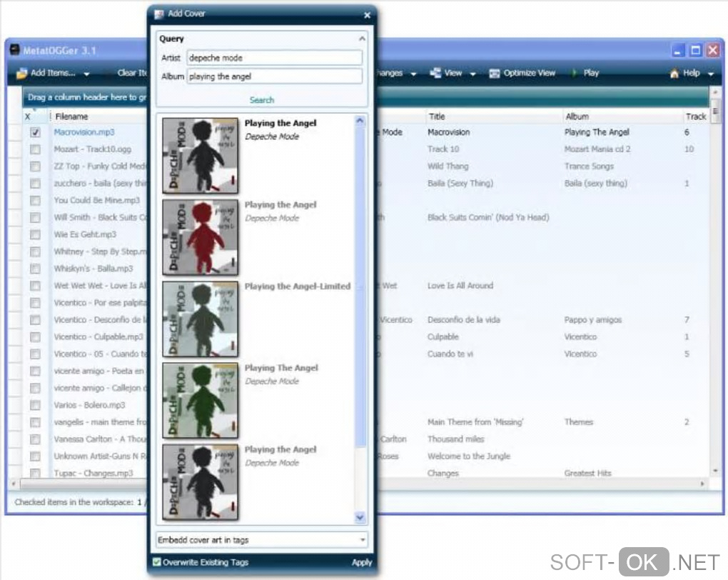Click the X column header
This screenshot has height=580, width=728.
coord(27,116)
